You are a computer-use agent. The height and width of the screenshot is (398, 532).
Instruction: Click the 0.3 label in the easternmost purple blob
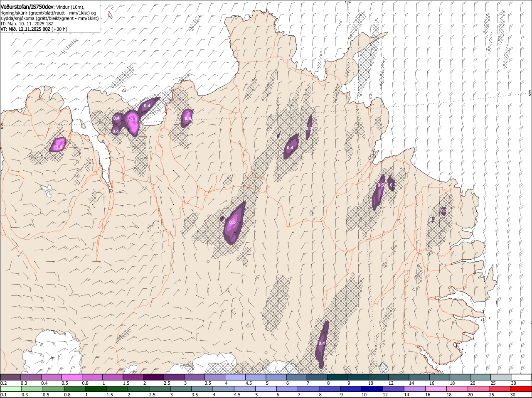point(444,211)
